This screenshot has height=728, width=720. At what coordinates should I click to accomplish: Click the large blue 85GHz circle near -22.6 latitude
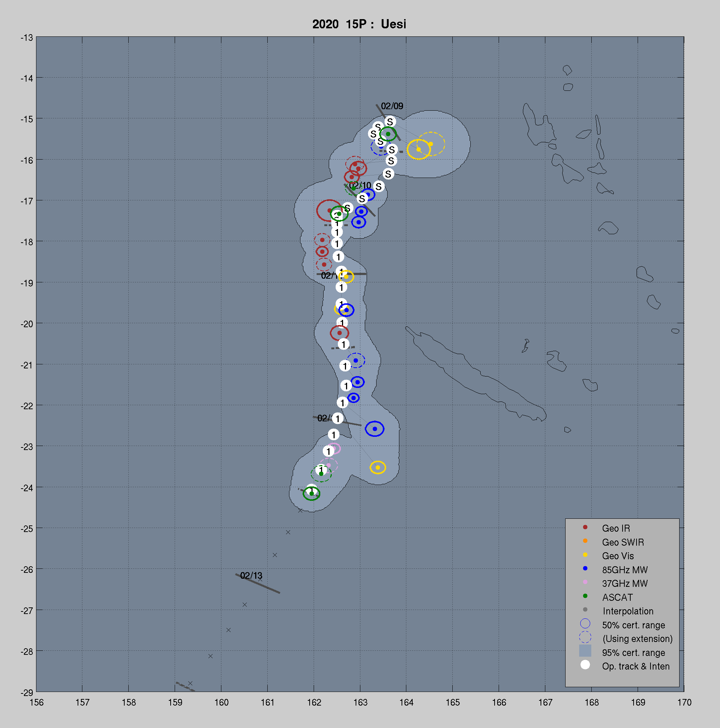374,429
